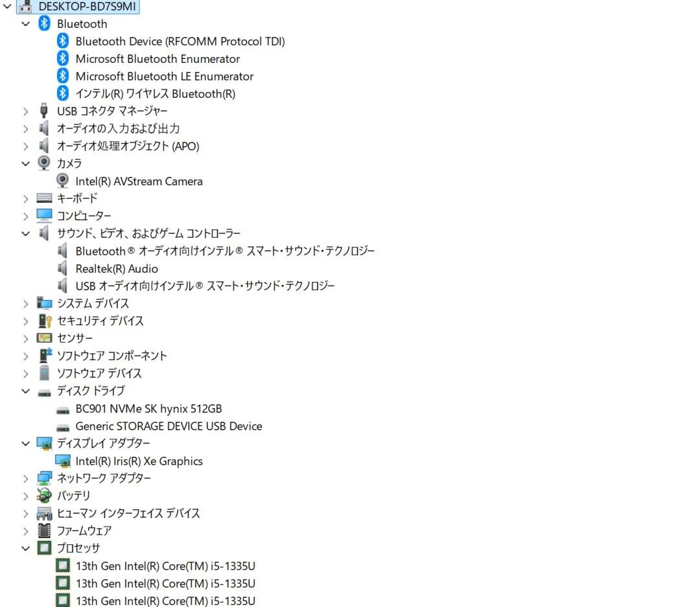Select USB オーディオ向けインテル® スマート・サウンド entry

[x=205, y=286]
